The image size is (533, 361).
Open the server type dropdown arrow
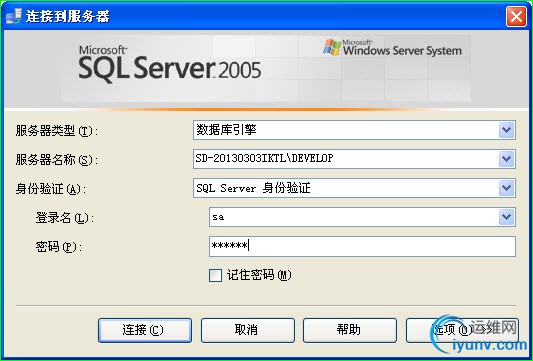(506, 130)
